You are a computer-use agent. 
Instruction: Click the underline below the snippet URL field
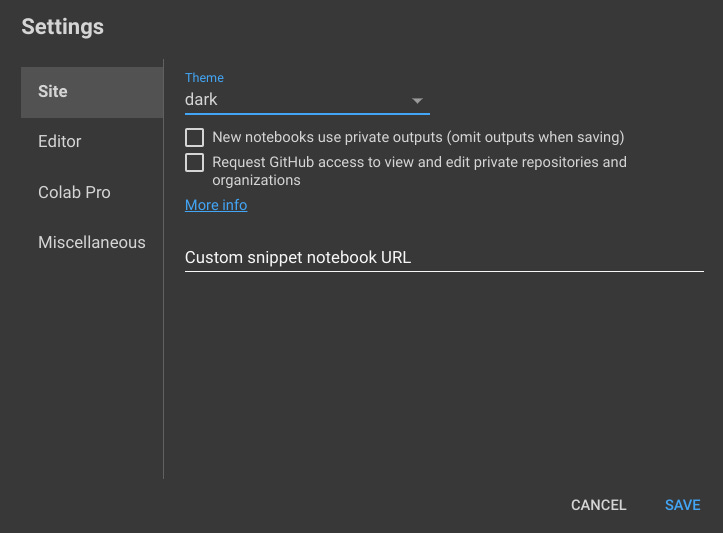pyautogui.click(x=444, y=272)
